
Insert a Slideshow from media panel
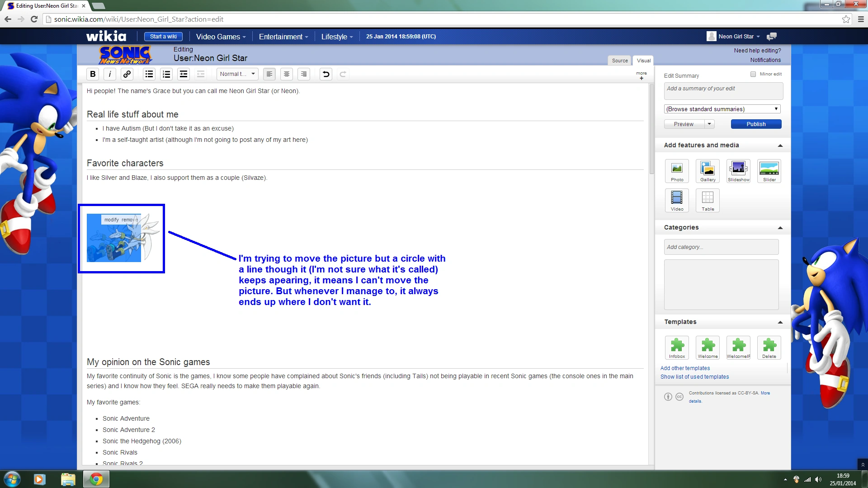click(738, 171)
